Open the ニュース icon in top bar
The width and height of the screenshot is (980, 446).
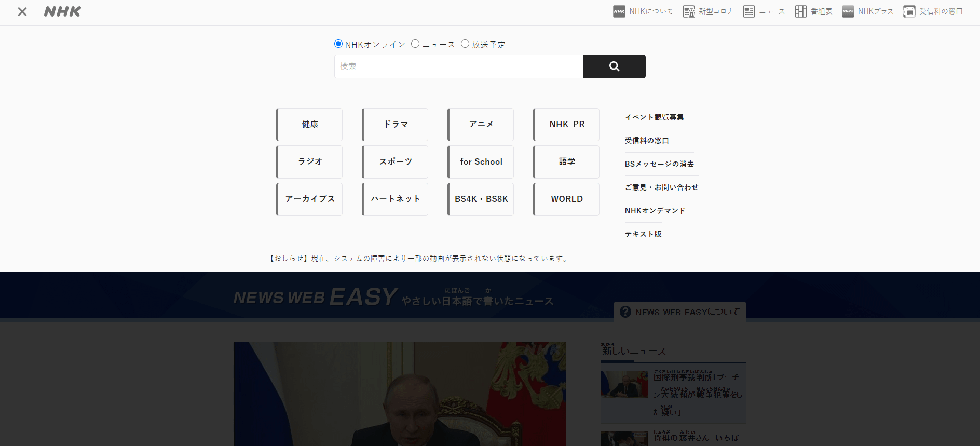tap(749, 11)
